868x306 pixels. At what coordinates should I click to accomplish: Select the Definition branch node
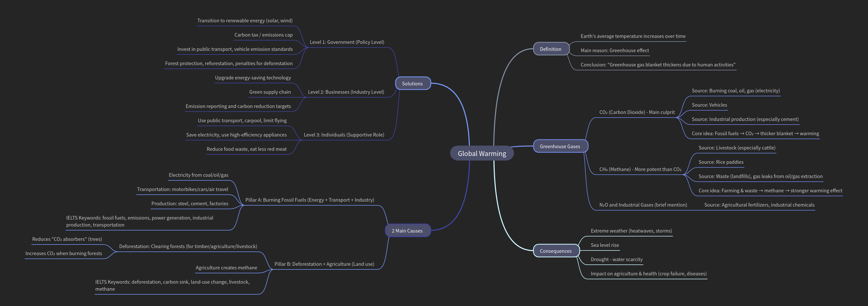(x=550, y=49)
